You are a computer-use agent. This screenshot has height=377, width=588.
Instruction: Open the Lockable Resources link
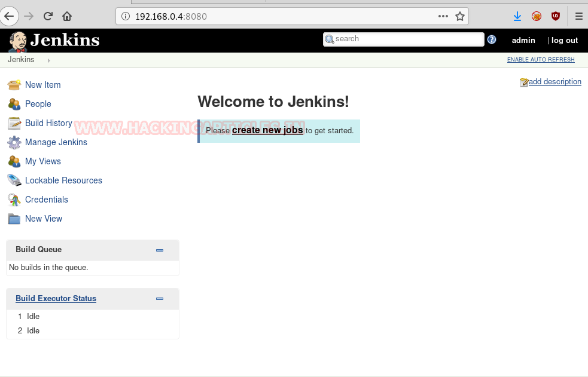point(64,180)
